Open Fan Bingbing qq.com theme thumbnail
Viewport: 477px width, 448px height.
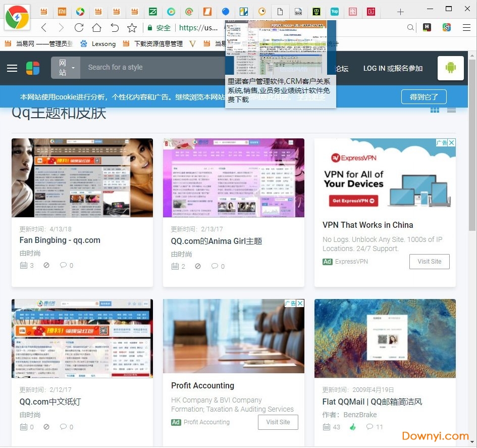(82, 178)
